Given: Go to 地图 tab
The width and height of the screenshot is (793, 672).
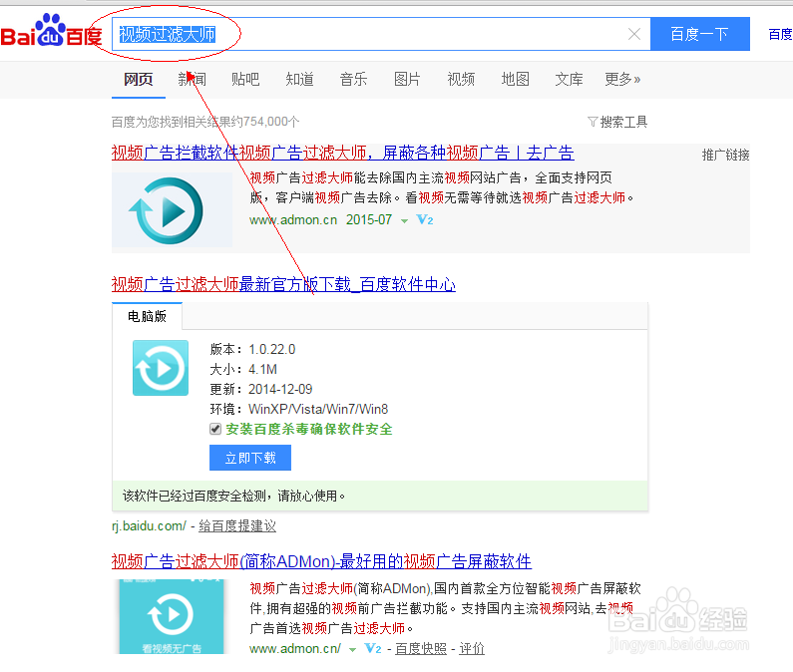Looking at the screenshot, I should pyautogui.click(x=515, y=80).
